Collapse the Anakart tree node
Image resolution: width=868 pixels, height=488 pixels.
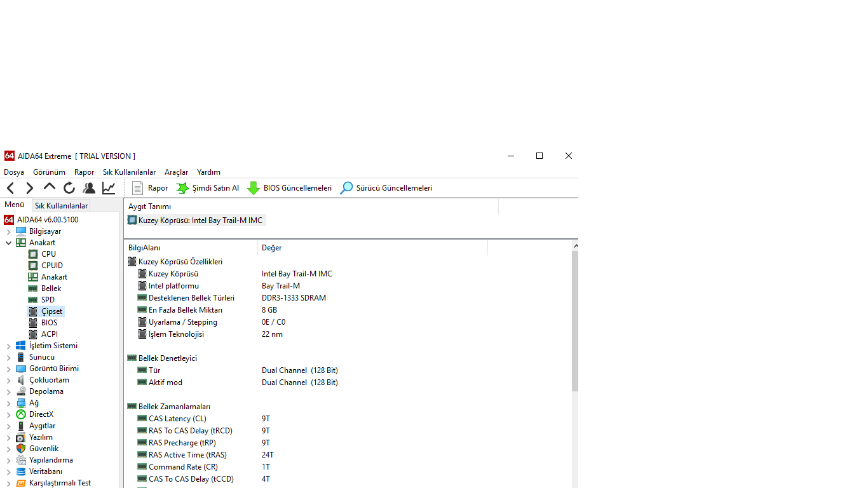(9, 243)
